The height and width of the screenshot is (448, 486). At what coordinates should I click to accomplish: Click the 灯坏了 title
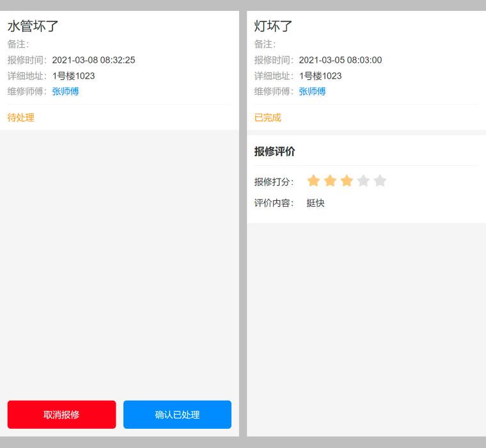pyautogui.click(x=273, y=26)
